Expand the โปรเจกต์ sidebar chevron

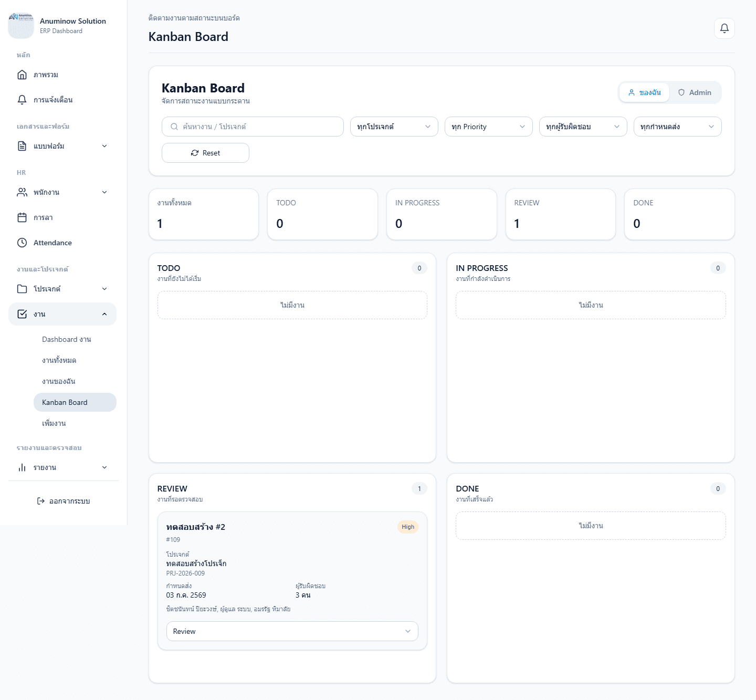point(104,289)
